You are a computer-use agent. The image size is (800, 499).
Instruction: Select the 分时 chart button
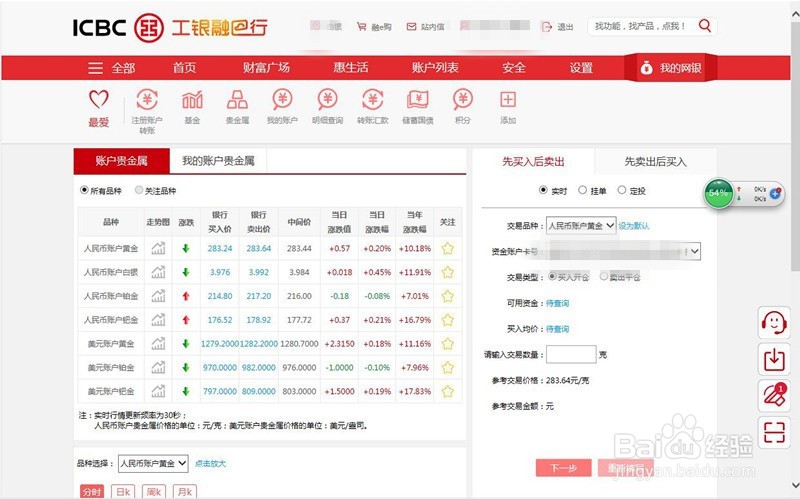92,491
